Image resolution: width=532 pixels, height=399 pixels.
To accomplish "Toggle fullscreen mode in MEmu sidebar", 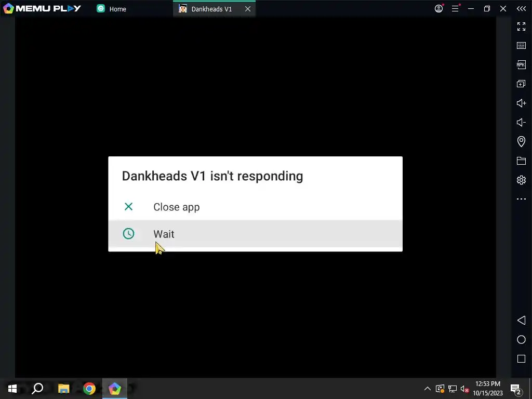I will [x=521, y=26].
